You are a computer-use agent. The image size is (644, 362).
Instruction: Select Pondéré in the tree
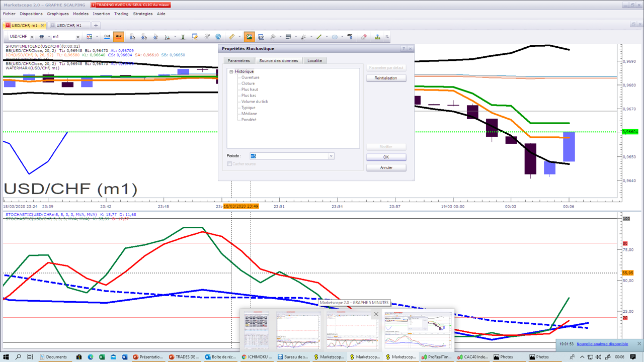point(249,120)
